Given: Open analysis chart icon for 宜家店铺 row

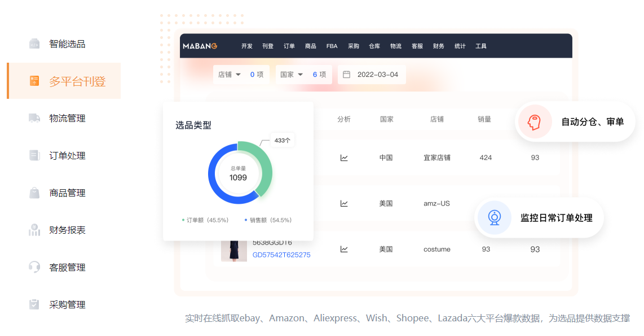Looking at the screenshot, I should pyautogui.click(x=344, y=158).
